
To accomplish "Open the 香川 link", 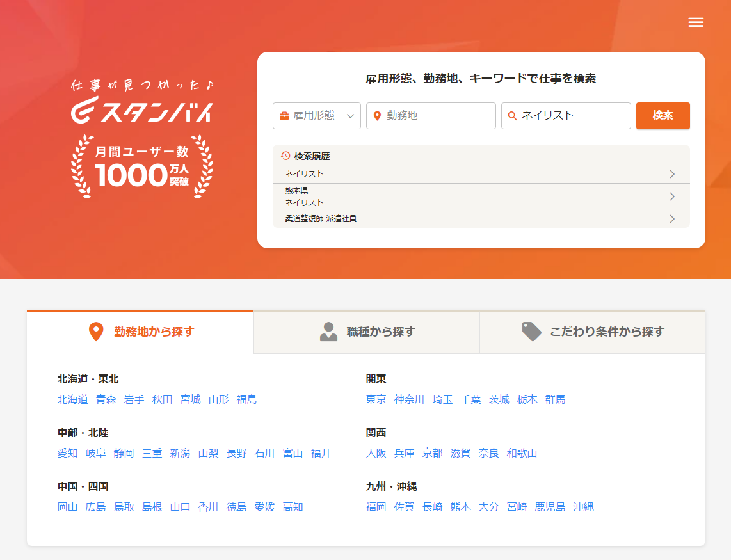I will coord(209,507).
